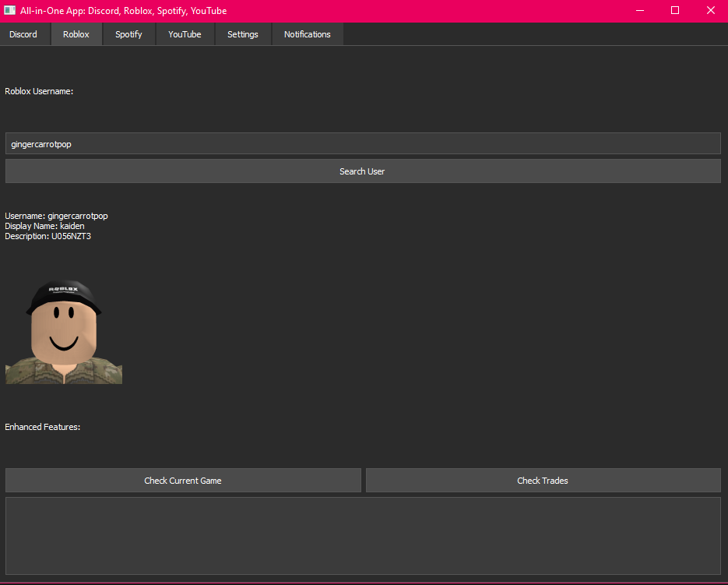Click the "Display Name: kaiden" text
Image resolution: width=728 pixels, height=585 pixels.
(x=44, y=226)
